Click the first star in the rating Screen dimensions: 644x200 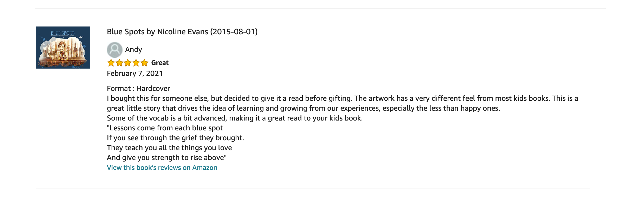(x=111, y=63)
